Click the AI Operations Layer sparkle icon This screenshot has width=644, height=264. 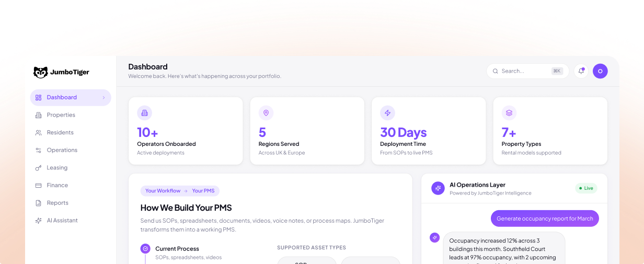(x=438, y=188)
